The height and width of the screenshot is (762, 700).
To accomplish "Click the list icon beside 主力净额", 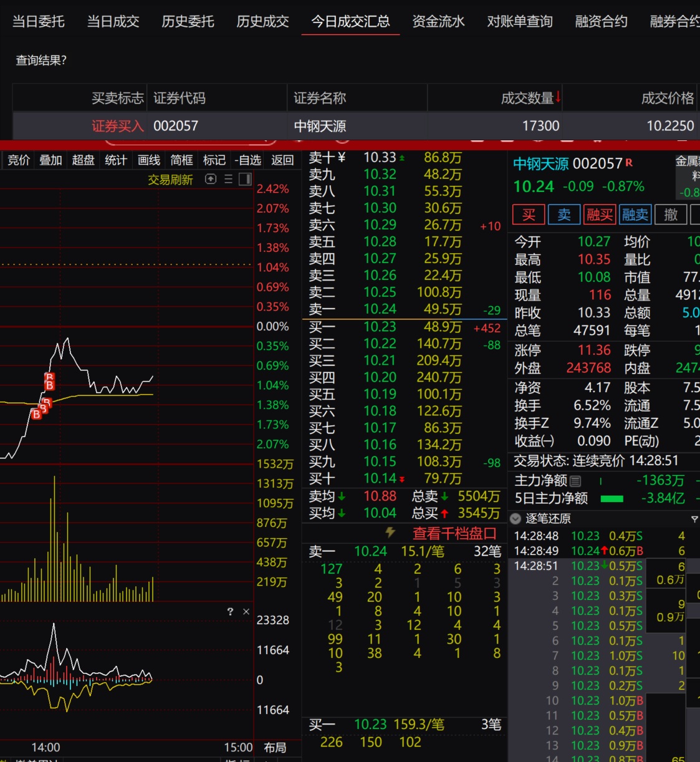I will [x=575, y=481].
